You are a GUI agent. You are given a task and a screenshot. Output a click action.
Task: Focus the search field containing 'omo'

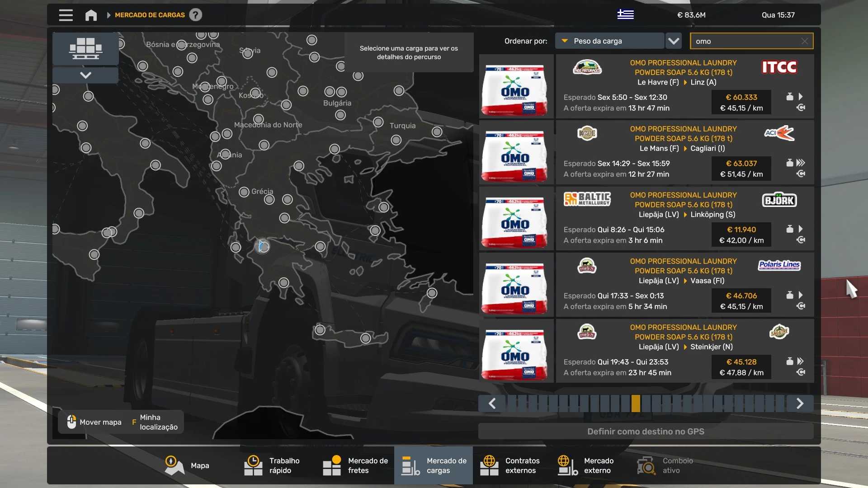tap(751, 41)
